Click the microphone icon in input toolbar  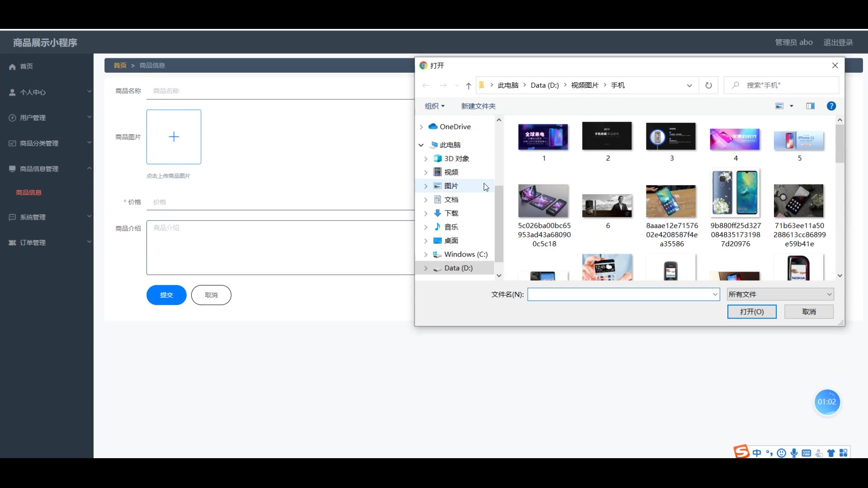(x=794, y=453)
